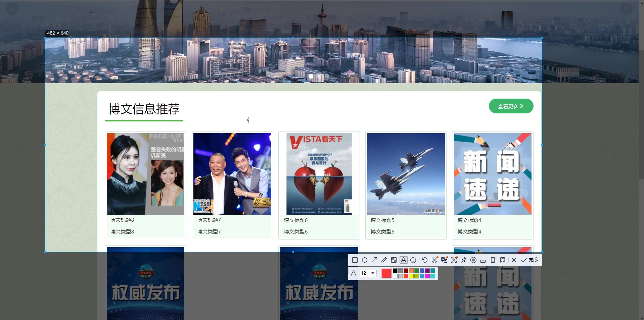Viewport: 644px width, 320px height.
Task: Select the ellipse annotation tool
Action: 365,260
